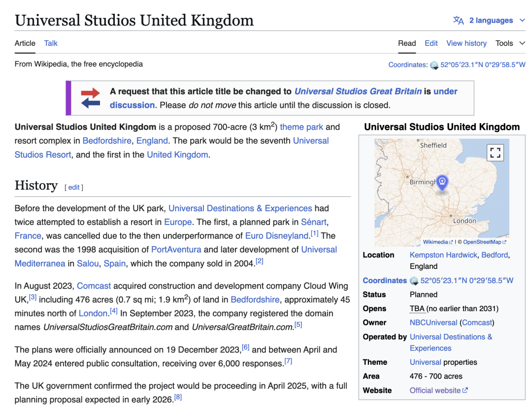Enlarge the map with the fullscreen icon

click(495, 153)
